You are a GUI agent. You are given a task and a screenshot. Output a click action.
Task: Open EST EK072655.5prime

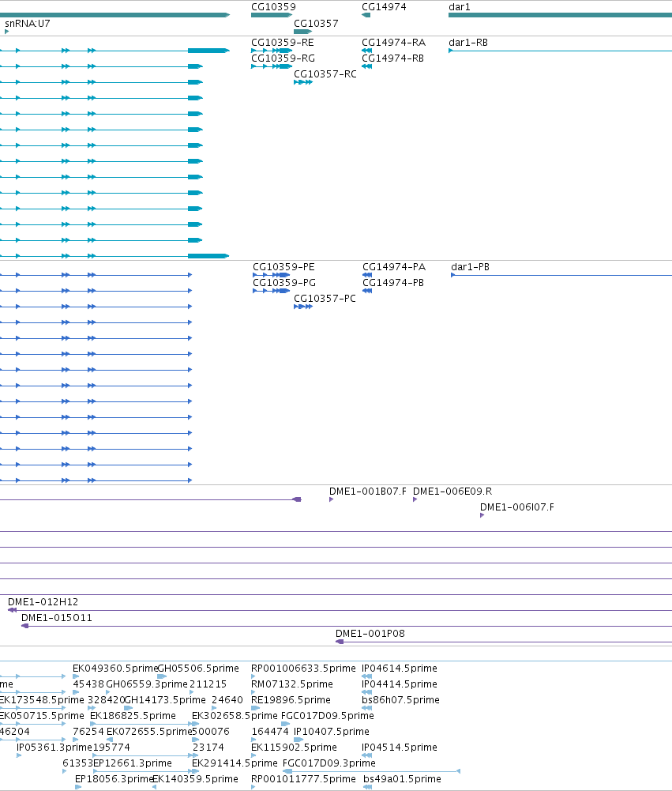pos(150,732)
